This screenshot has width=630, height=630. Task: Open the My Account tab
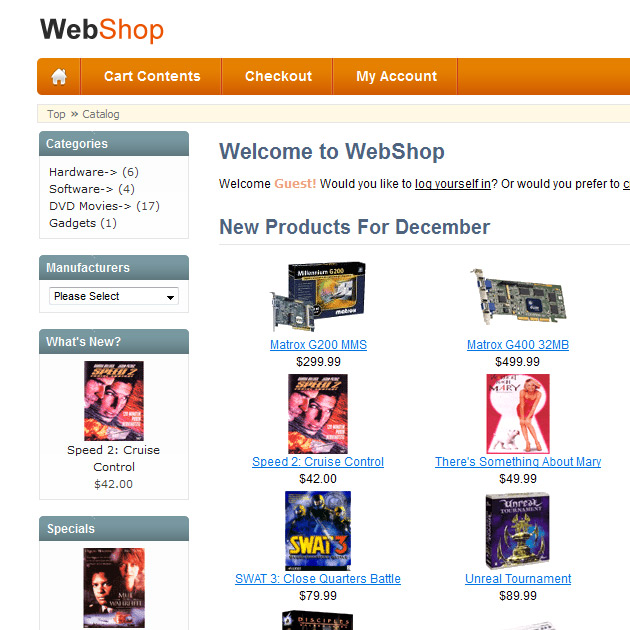[396, 76]
